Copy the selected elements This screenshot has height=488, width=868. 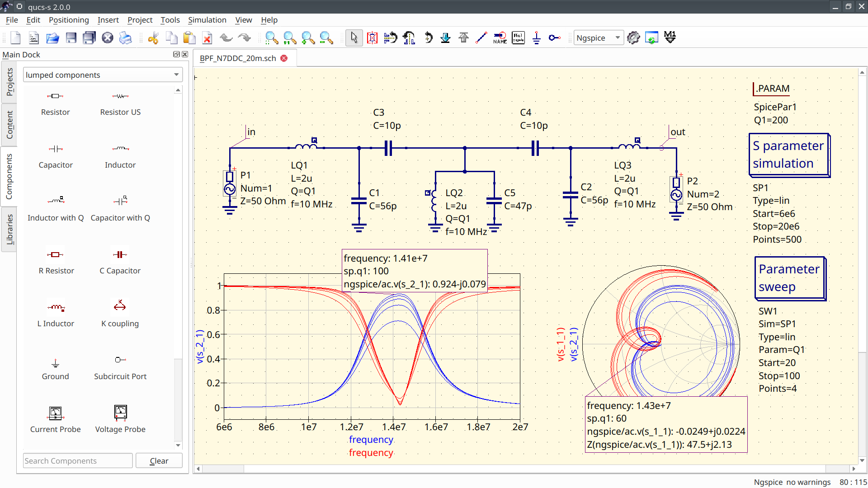(171, 38)
